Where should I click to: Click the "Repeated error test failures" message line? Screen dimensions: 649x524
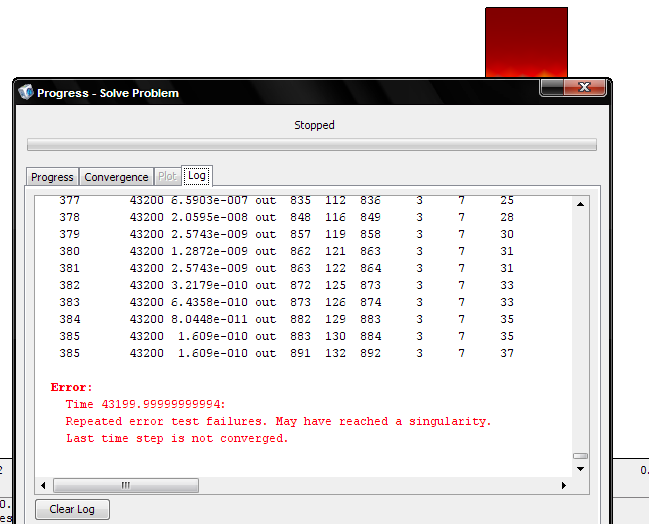pyautogui.click(x=278, y=421)
